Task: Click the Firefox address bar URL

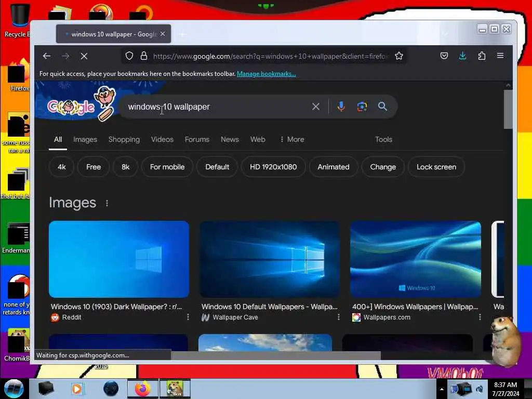Action: (x=270, y=56)
